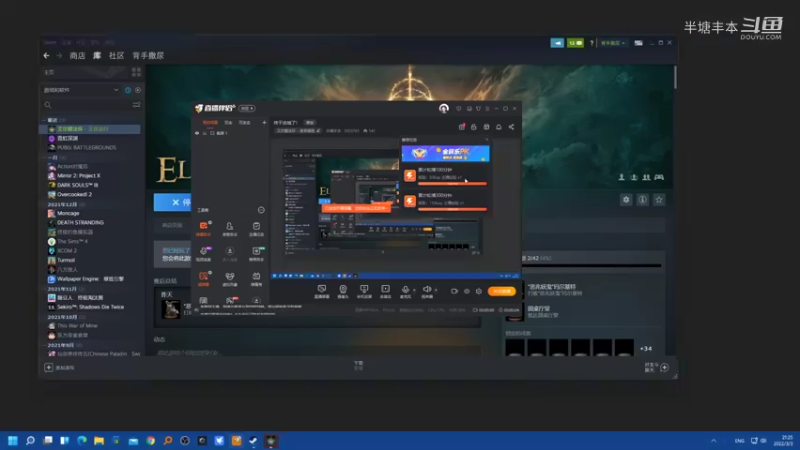Select This War of Mine in library
The width and height of the screenshot is (800, 450).
[72, 326]
